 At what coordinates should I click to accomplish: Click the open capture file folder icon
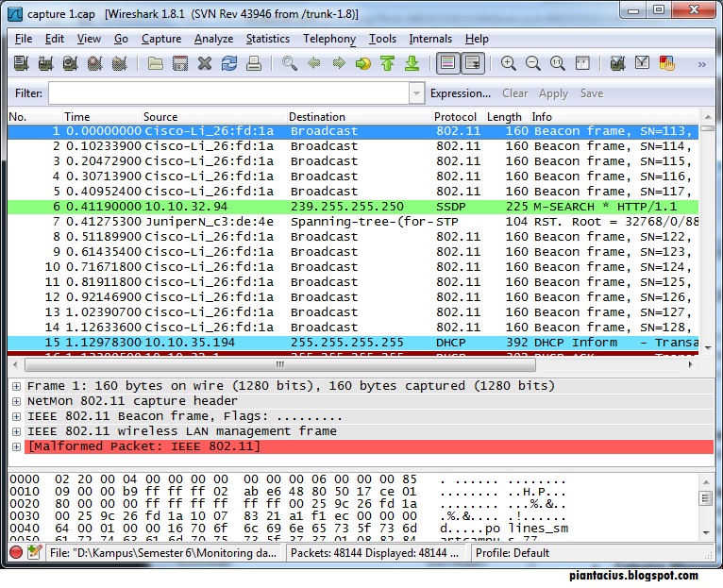[x=155, y=63]
